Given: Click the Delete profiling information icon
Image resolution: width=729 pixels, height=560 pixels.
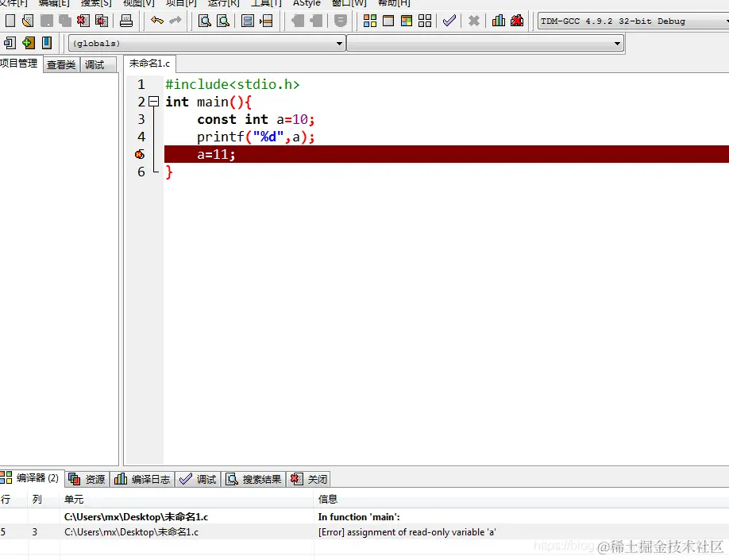Looking at the screenshot, I should tap(517, 21).
